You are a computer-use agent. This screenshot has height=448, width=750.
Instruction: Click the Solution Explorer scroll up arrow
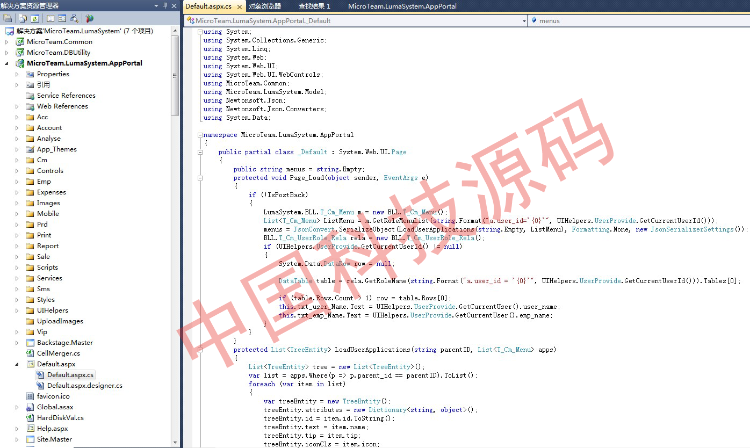[x=175, y=31]
